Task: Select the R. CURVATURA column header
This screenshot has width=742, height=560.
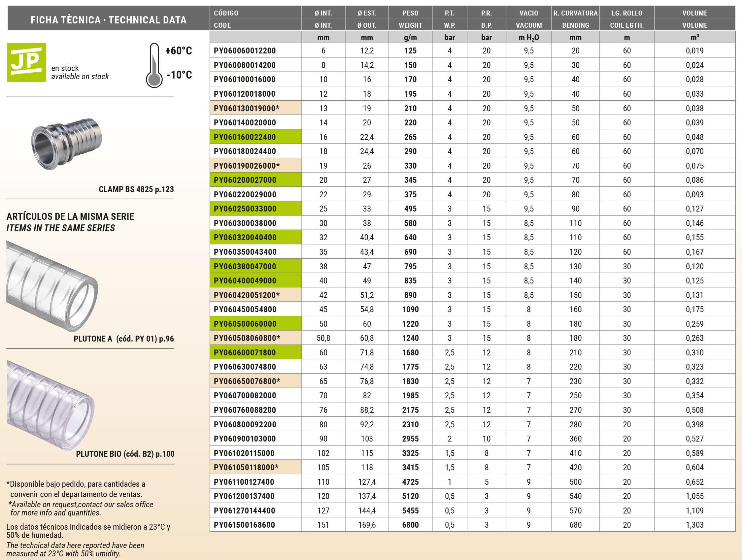Action: (x=575, y=13)
